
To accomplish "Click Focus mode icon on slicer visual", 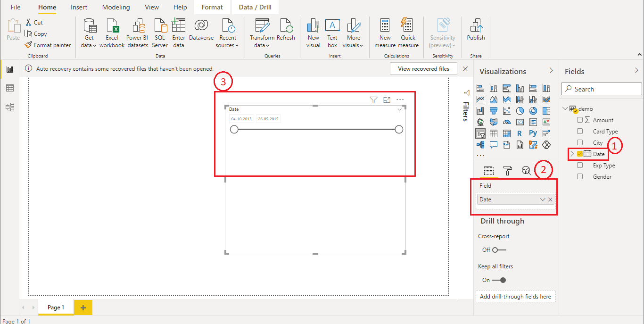I will [x=387, y=100].
